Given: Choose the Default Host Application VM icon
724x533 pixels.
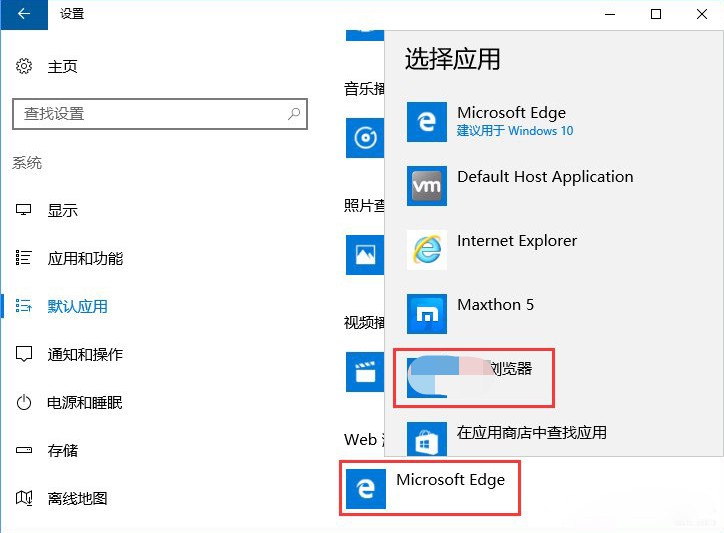Looking at the screenshot, I should coord(427,186).
